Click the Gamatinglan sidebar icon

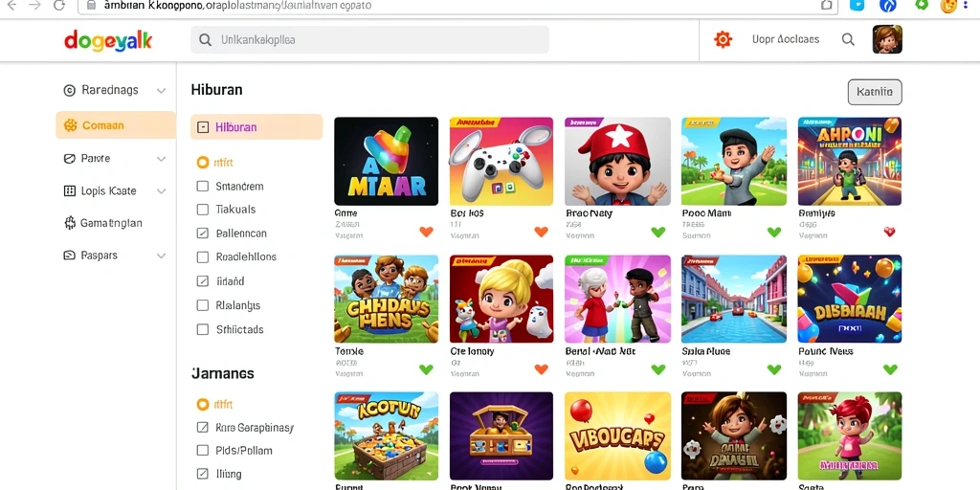click(x=70, y=223)
